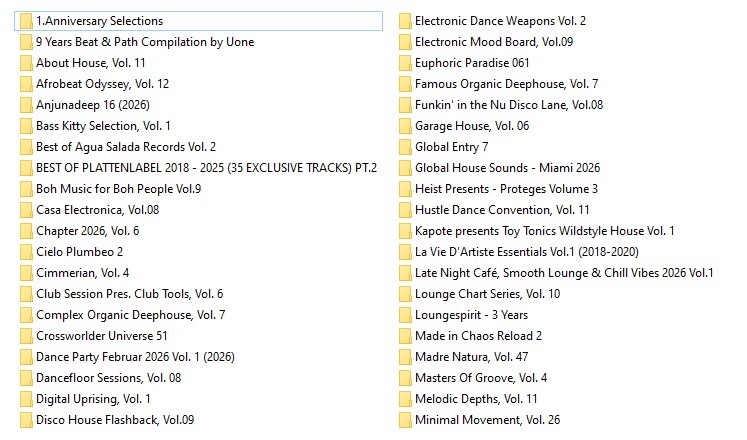This screenshot has height=440, width=747.
Task: Select 'Funkin' in the Nu Disco Lane, Vol.08'
Action: coord(509,105)
